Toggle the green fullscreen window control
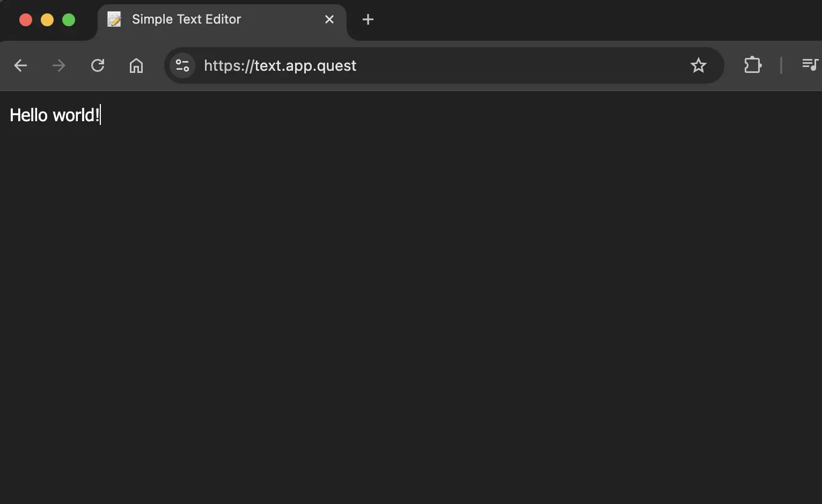 pyautogui.click(x=69, y=20)
